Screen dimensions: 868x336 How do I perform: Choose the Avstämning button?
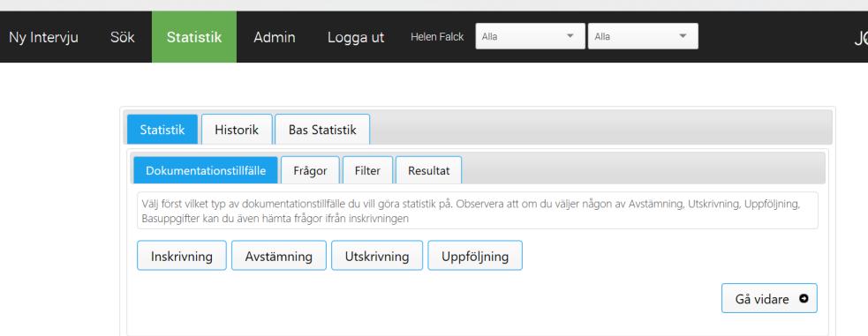(x=278, y=256)
